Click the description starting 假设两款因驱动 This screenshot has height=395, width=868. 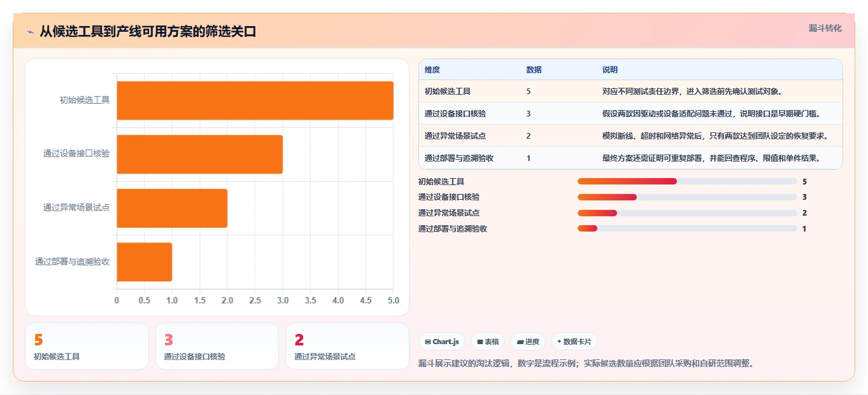[x=711, y=114]
